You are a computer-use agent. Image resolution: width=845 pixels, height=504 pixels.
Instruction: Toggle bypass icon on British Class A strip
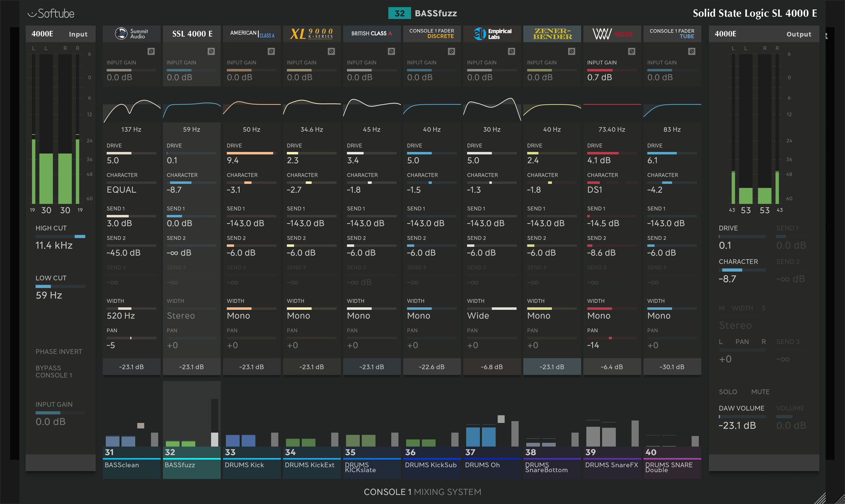tap(391, 51)
